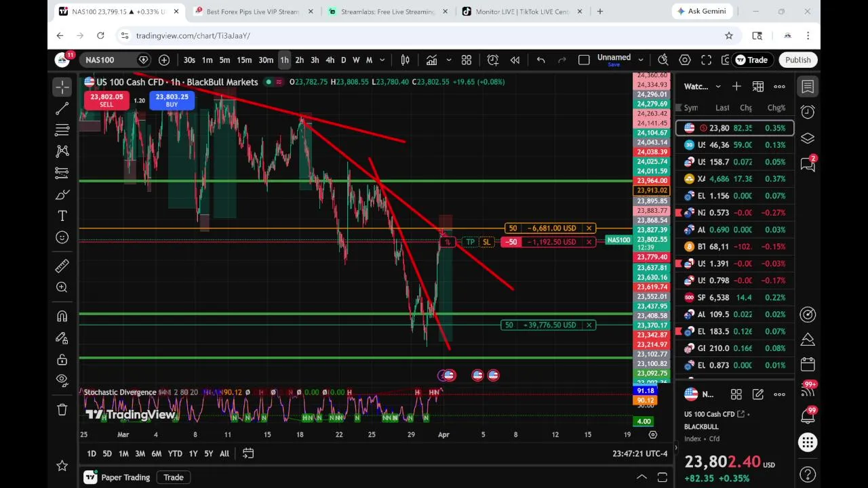This screenshot has height=488, width=868.
Task: Open the Unnamed layout dropdown arrow
Action: (x=640, y=60)
